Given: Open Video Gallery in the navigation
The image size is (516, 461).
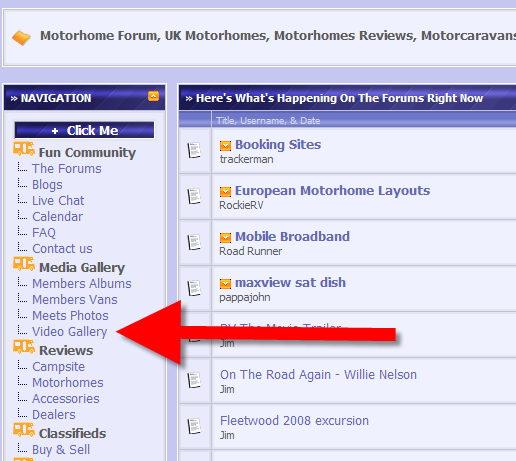Looking at the screenshot, I should point(70,332).
